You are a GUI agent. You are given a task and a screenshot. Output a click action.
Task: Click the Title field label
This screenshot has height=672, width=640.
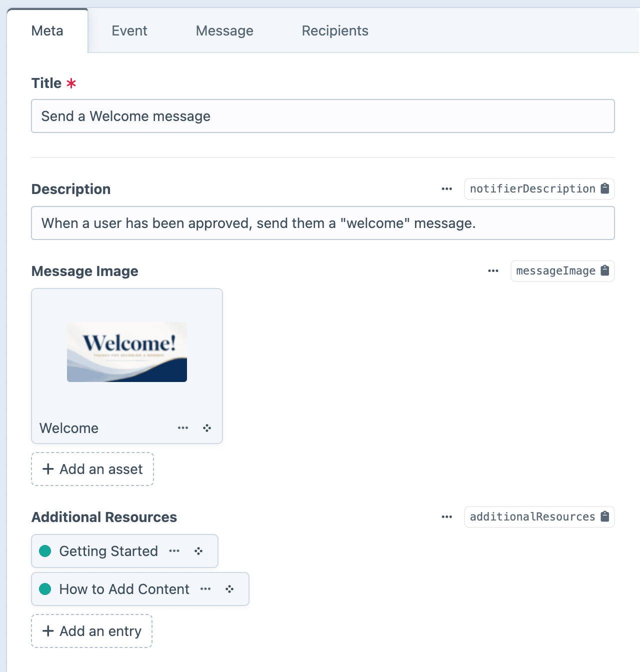coord(46,83)
